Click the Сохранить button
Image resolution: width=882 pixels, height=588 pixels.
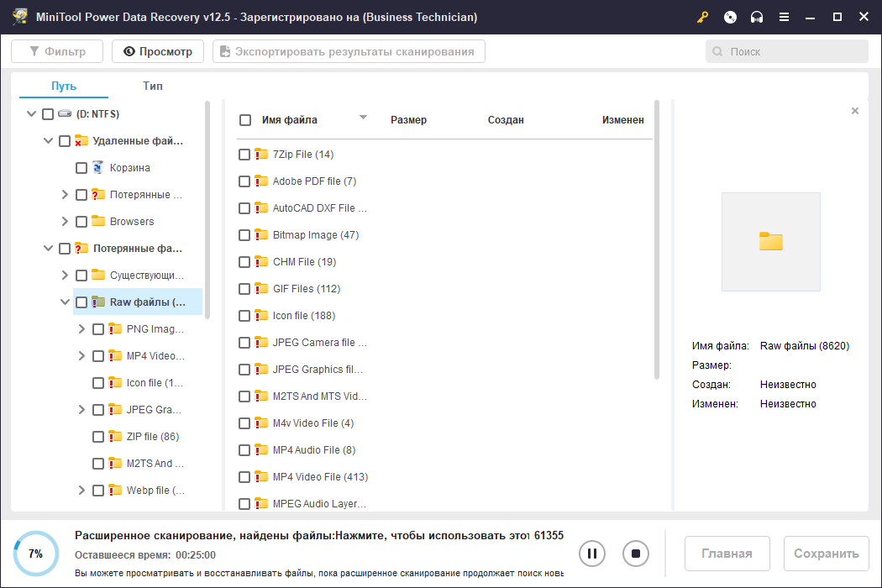pos(827,554)
